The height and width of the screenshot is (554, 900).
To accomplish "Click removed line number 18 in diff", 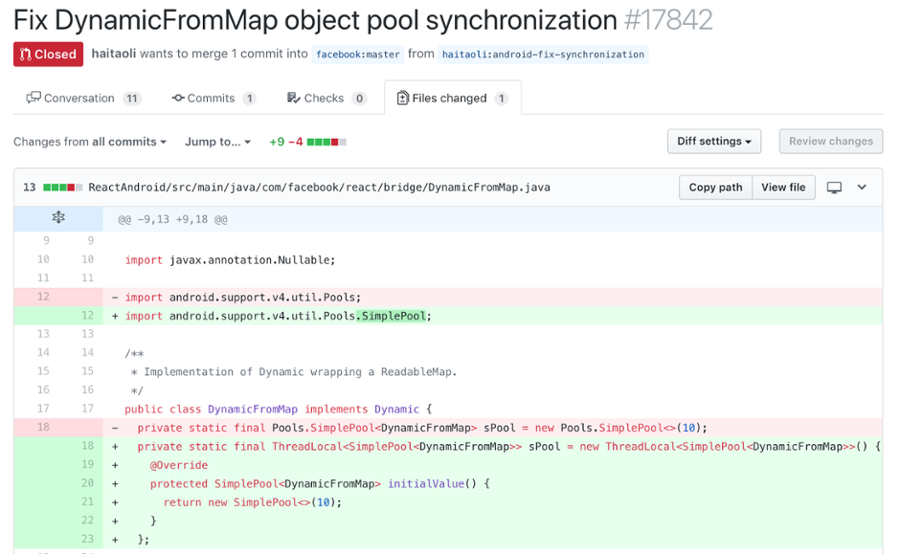I will [x=42, y=427].
